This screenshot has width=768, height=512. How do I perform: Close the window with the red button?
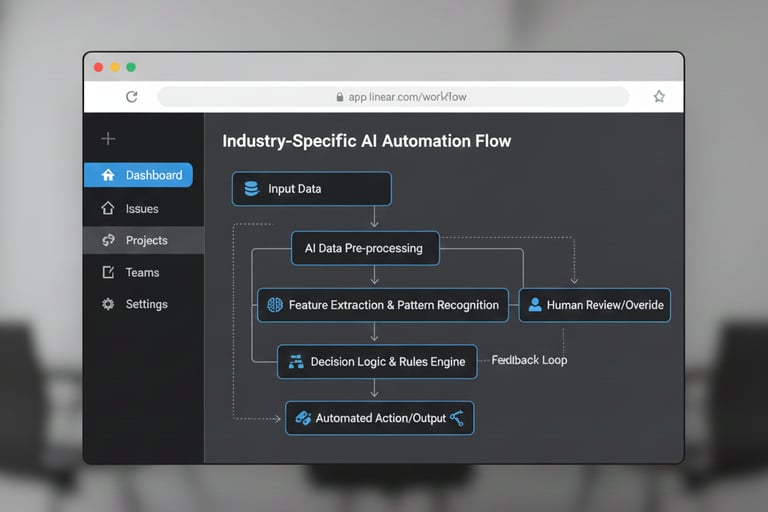pos(98,67)
